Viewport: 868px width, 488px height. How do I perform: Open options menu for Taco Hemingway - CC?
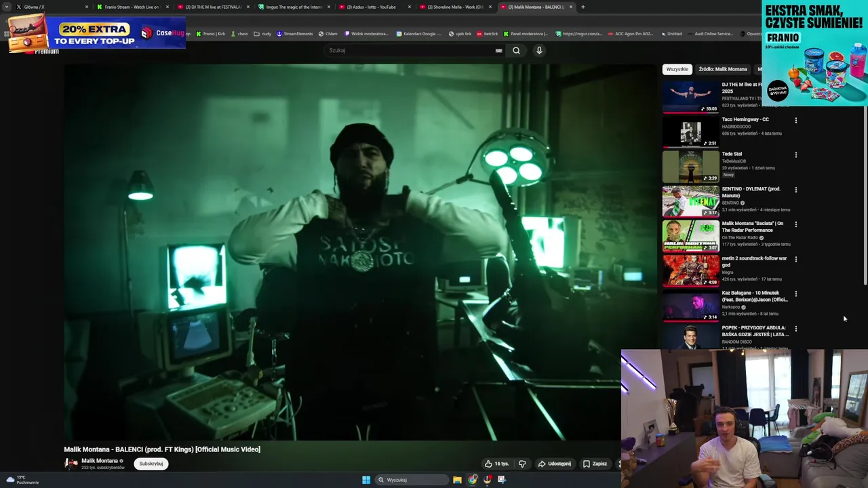[x=796, y=120]
